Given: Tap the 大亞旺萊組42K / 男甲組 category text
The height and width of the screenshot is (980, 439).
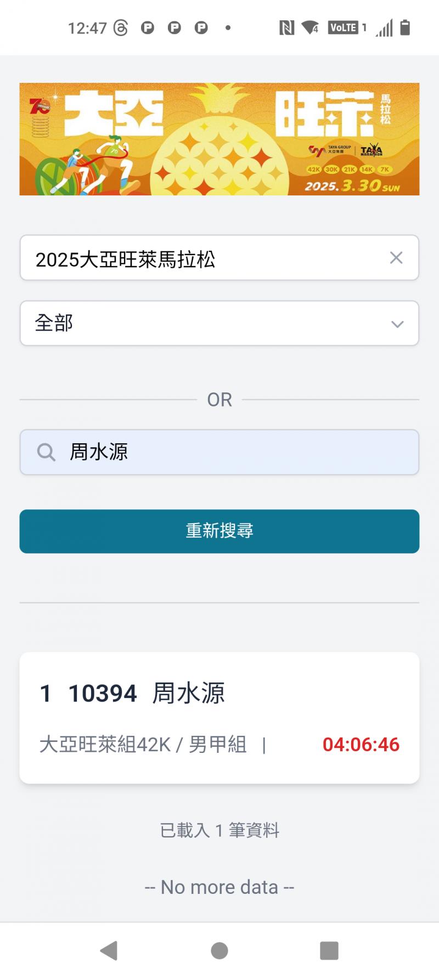Looking at the screenshot, I should point(143,745).
